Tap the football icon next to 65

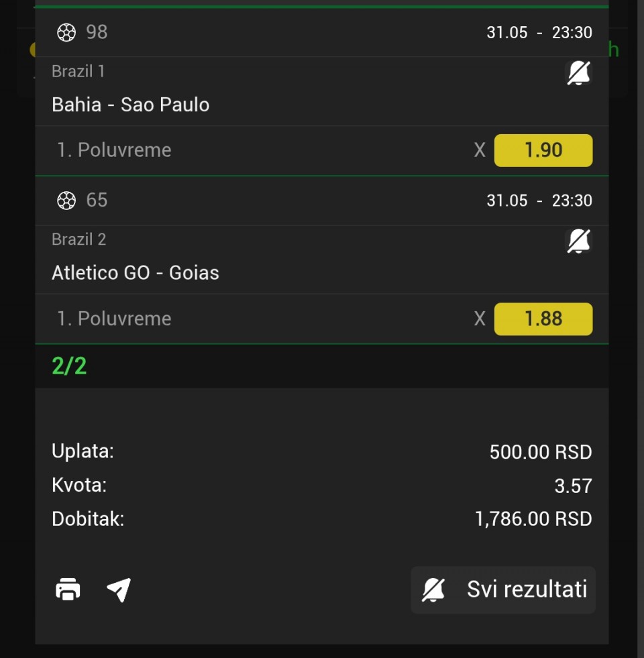(66, 201)
